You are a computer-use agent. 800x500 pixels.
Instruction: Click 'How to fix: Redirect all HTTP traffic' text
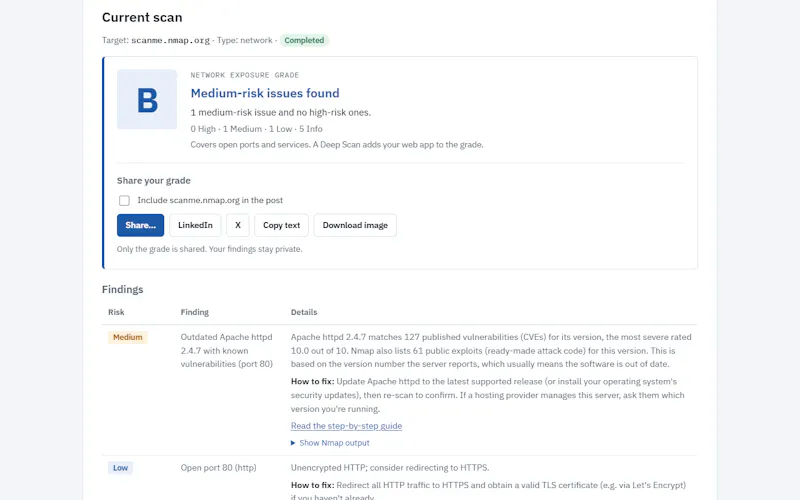pyautogui.click(x=488, y=491)
